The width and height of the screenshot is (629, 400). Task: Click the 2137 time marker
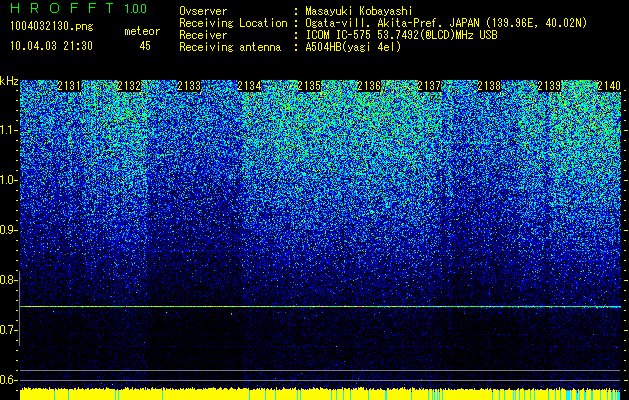coord(429,86)
